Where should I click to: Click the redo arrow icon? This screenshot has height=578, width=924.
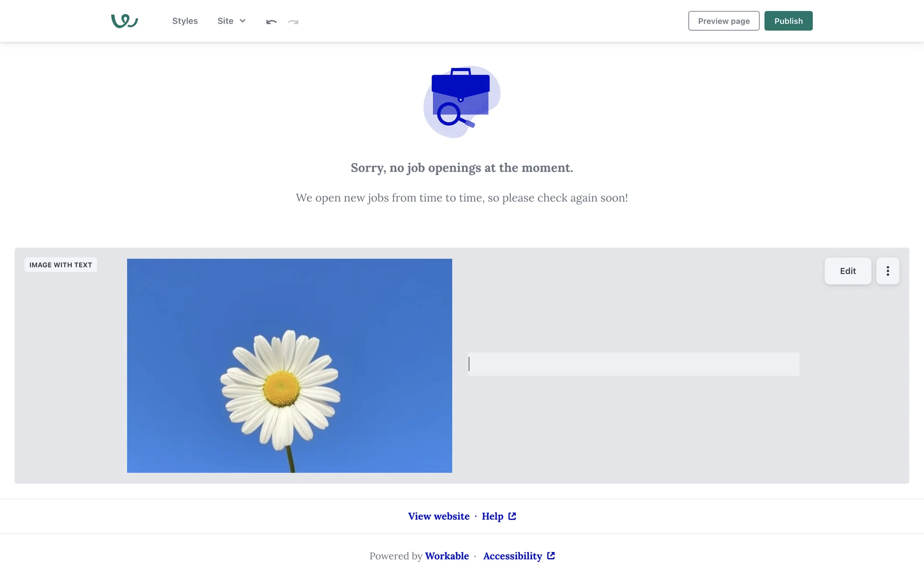(x=293, y=22)
